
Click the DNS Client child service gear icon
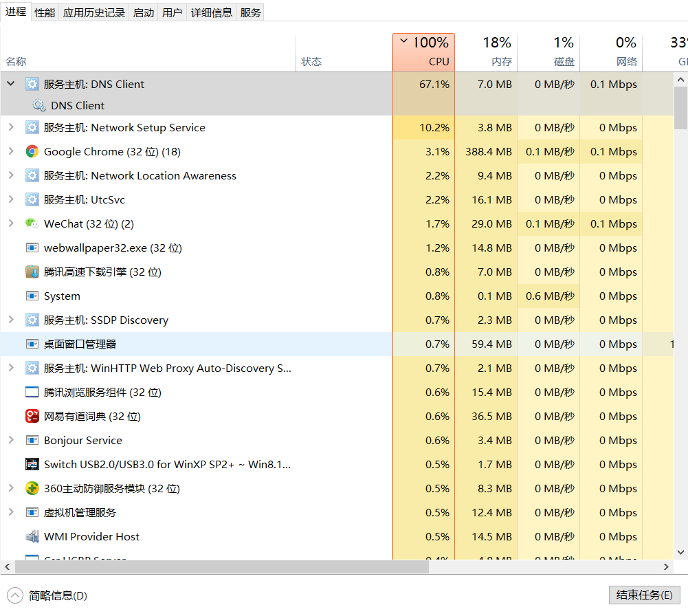tap(39, 106)
